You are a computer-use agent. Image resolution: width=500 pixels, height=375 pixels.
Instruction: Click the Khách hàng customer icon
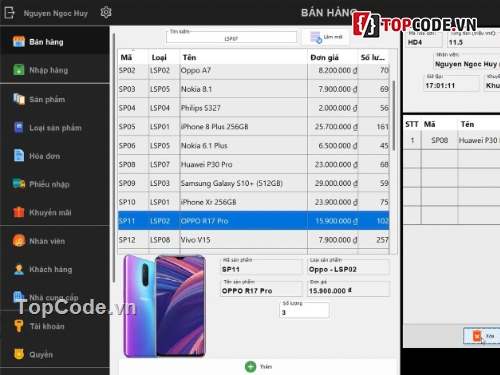[x=19, y=269]
